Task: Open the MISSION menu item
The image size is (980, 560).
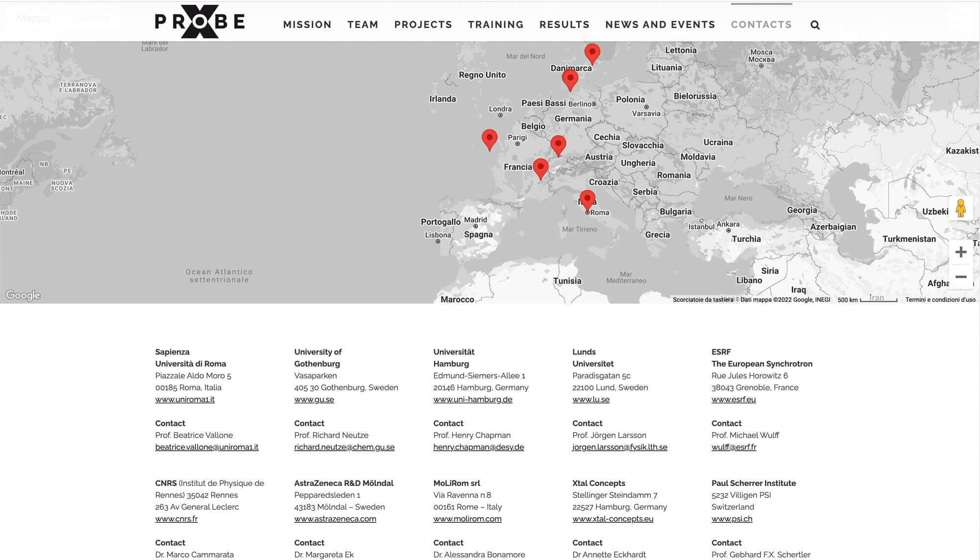Action: (307, 24)
